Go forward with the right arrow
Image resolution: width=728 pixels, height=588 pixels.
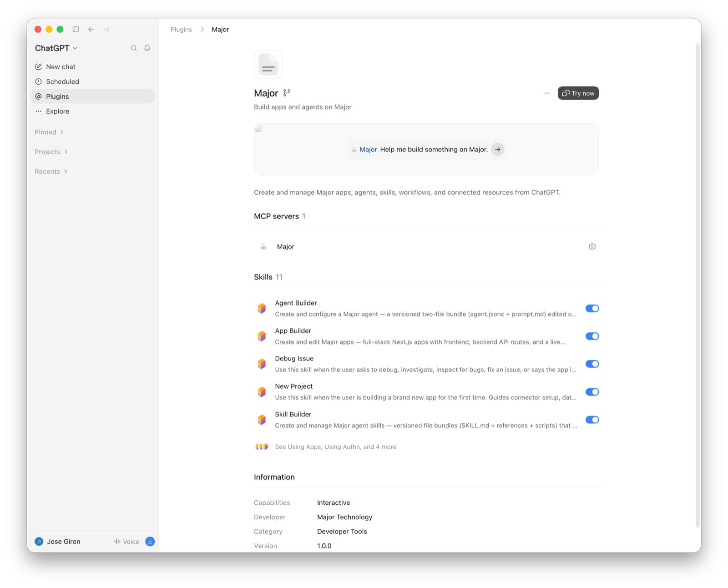pos(106,29)
